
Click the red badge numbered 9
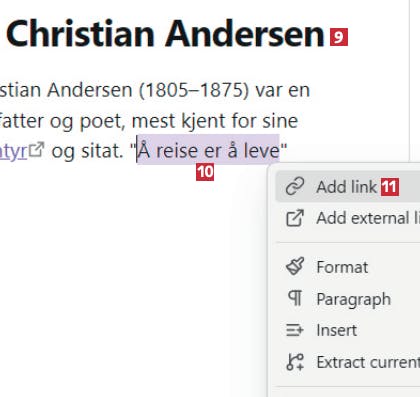(339, 37)
